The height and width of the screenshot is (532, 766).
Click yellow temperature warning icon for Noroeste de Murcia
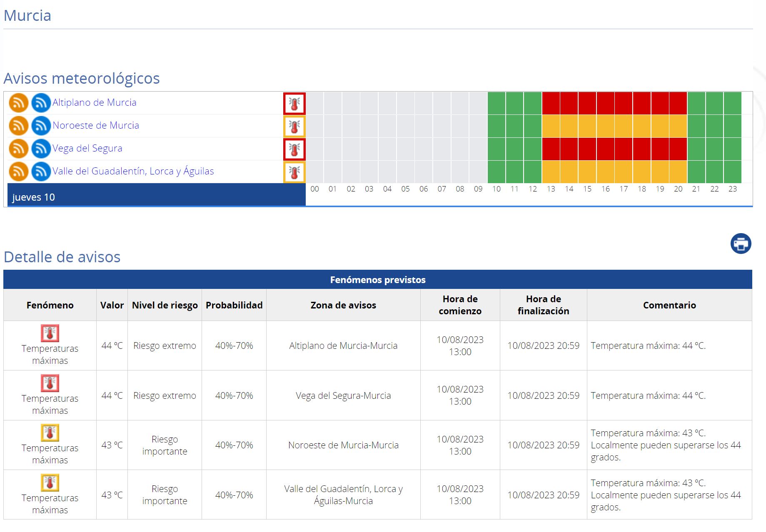(294, 127)
